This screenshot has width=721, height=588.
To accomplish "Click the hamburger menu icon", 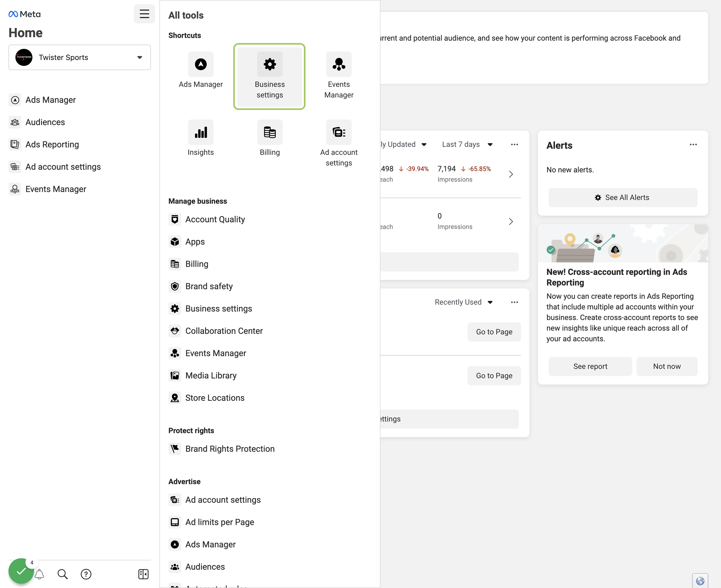I will [144, 14].
